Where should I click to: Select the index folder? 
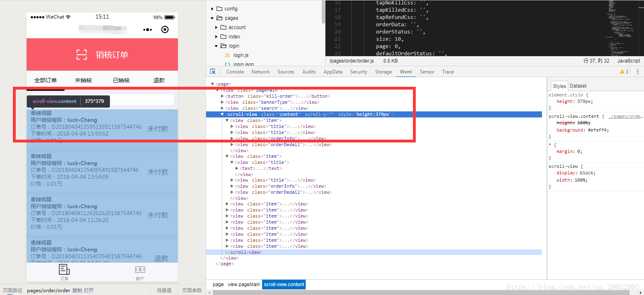click(234, 37)
